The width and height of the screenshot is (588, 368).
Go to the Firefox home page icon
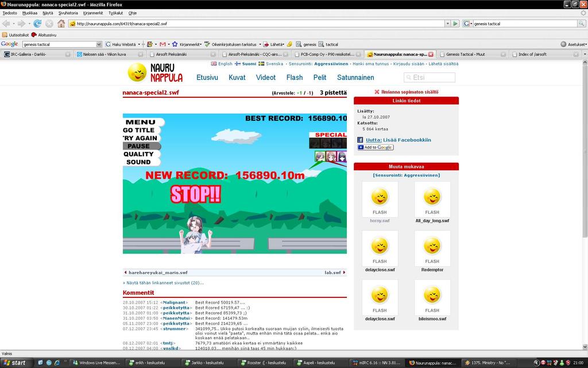pos(61,24)
